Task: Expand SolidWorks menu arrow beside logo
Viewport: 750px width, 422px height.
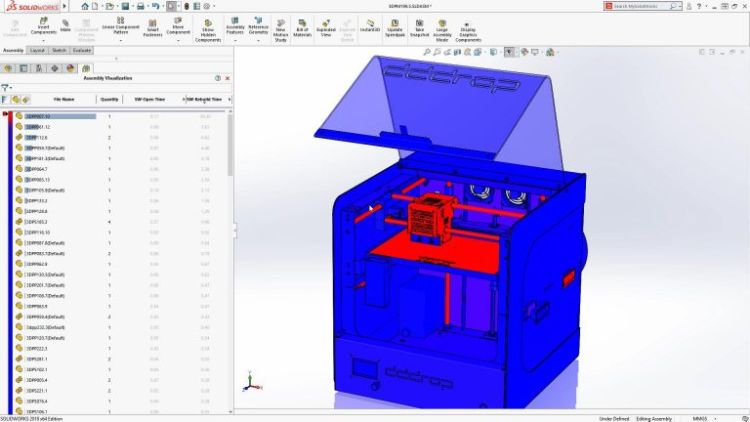Action: click(65, 6)
